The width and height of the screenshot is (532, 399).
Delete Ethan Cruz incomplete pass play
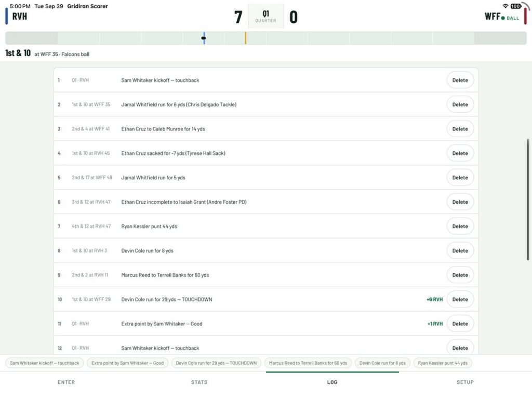click(x=460, y=202)
